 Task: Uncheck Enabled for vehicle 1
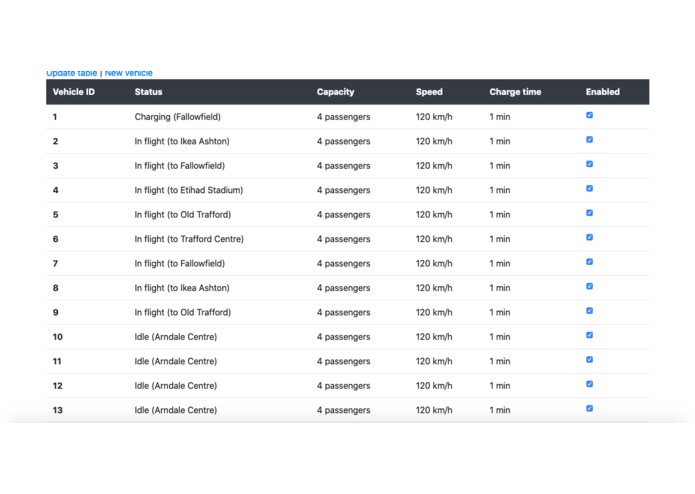pos(590,115)
